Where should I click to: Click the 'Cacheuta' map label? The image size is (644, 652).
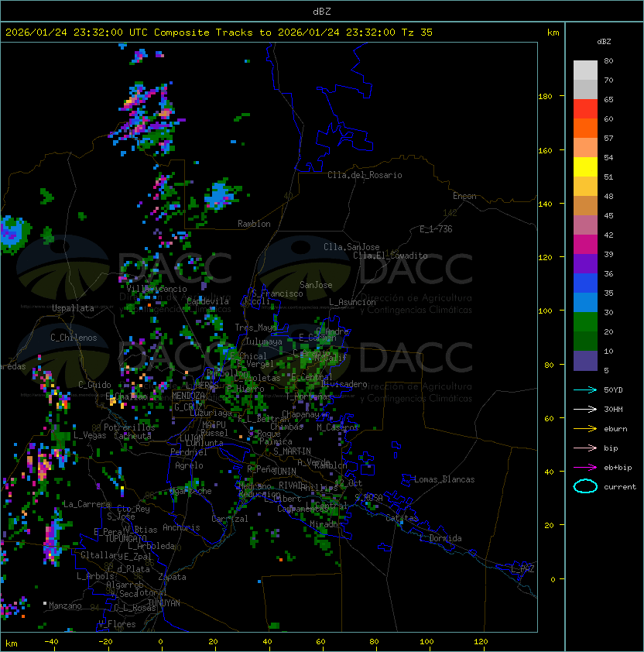tap(132, 436)
